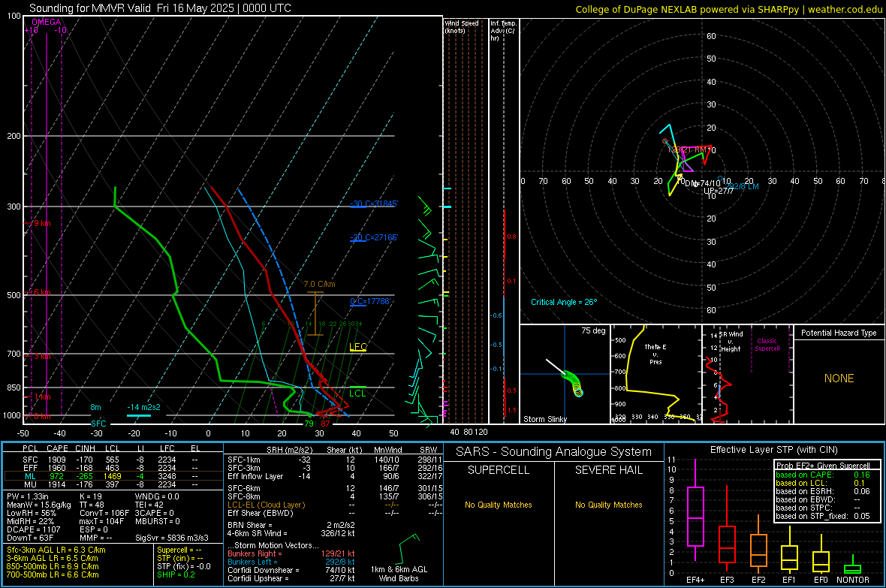Screen dimensions: 886x588
Task: Click the 'SR Wind v. Height' inset label
Action: [x=731, y=342]
